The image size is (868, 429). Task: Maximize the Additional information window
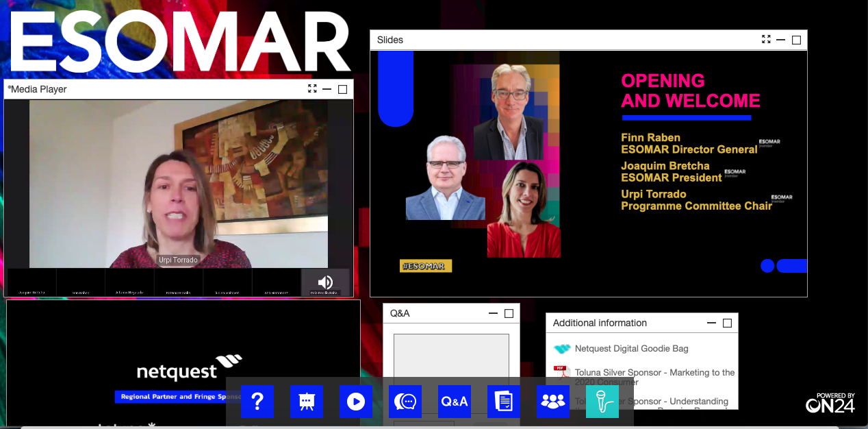(x=727, y=323)
